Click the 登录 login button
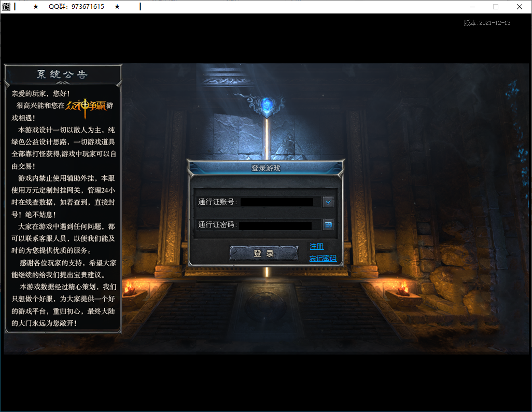 coord(264,253)
